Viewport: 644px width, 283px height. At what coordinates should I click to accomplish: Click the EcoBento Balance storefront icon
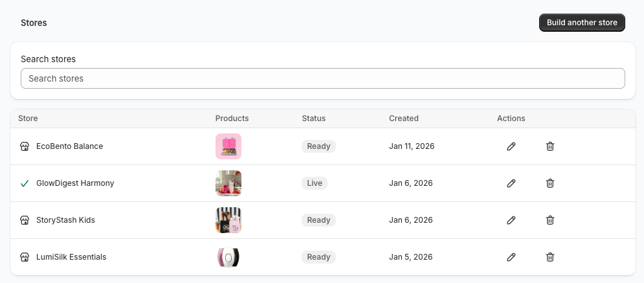pyautogui.click(x=25, y=146)
